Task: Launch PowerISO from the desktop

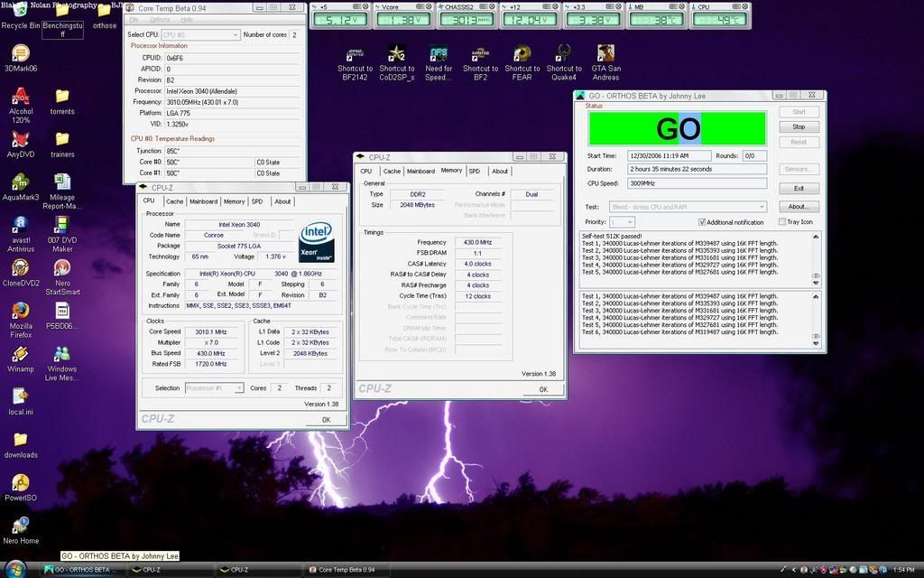Action: pyautogui.click(x=21, y=488)
